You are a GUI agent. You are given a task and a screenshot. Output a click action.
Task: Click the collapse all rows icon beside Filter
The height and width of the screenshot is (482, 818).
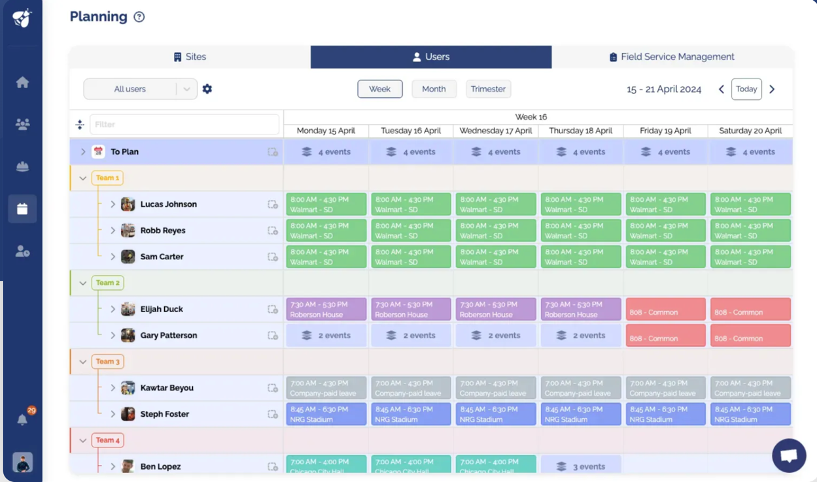[80, 124]
